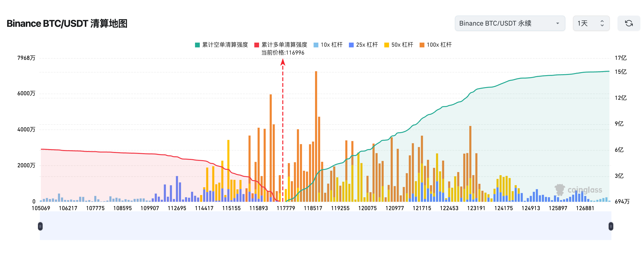Open the Binance BTC/USDT 永续 pair dropdown
Screen dimensions: 644x258
point(509,23)
